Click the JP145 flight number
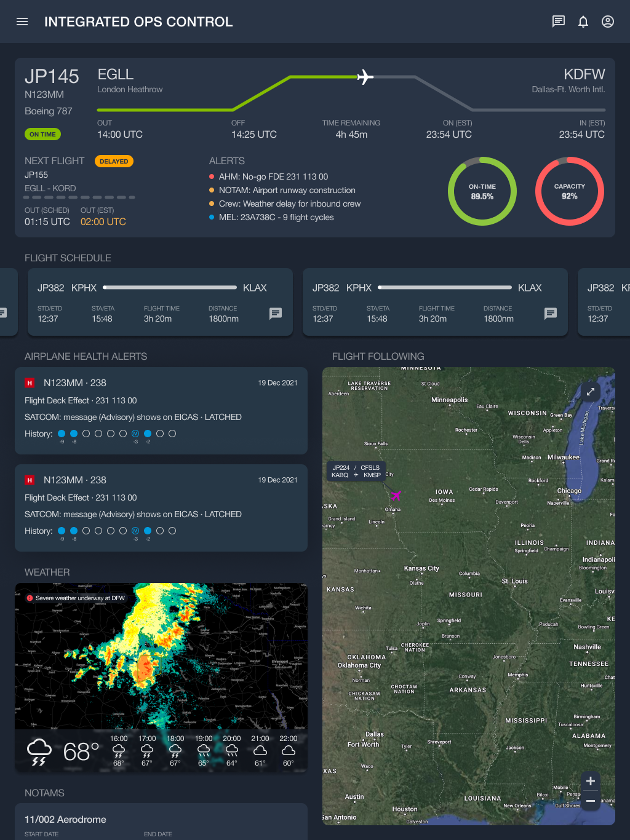This screenshot has width=630, height=840. pos(52,76)
